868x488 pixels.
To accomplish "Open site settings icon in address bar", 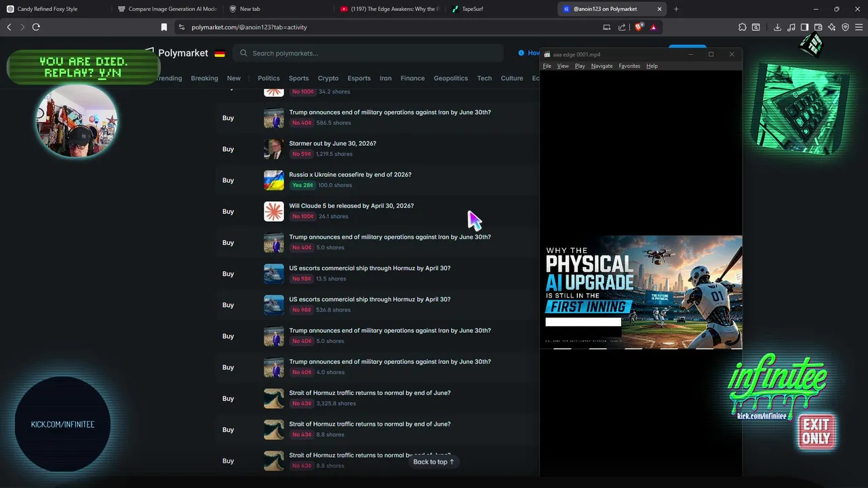I will [x=181, y=27].
